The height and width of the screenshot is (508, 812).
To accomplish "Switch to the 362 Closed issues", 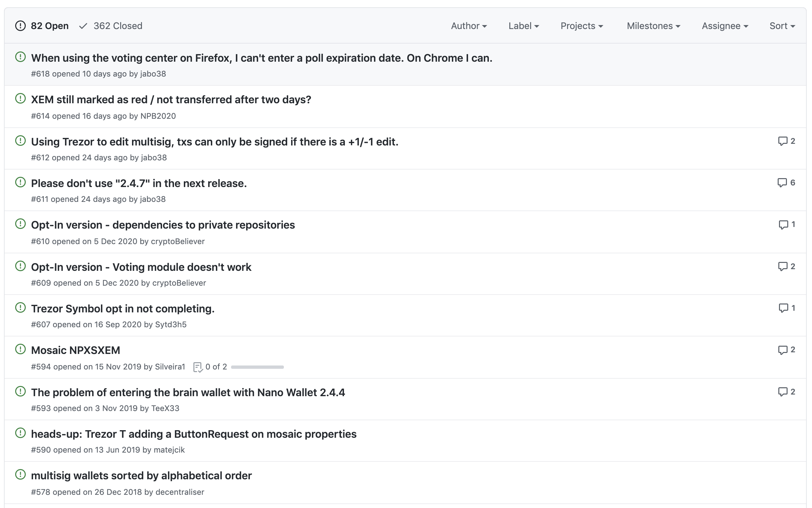I will coord(111,26).
